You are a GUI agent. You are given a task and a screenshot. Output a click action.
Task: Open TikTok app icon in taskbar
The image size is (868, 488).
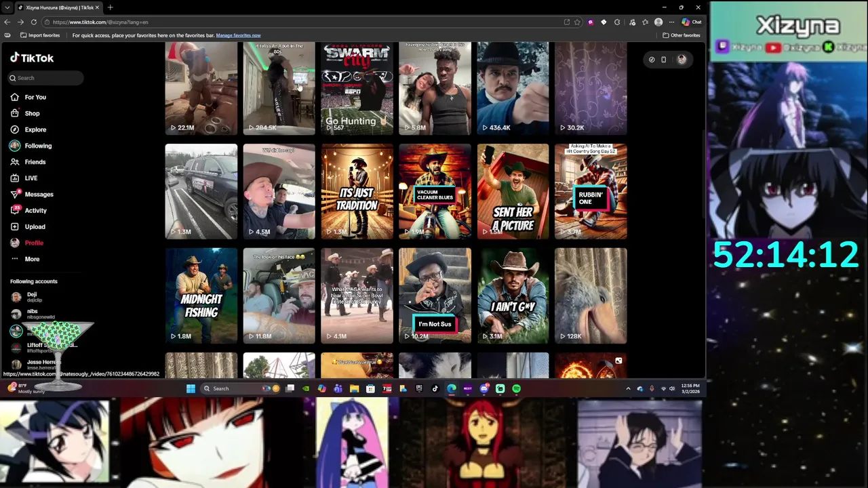[435, 388]
